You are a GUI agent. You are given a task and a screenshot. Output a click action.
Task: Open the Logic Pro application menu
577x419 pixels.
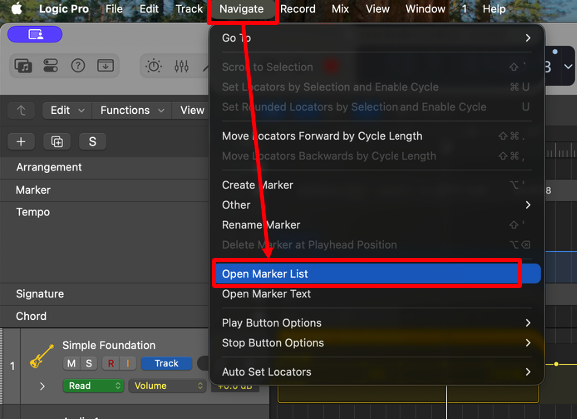64,9
